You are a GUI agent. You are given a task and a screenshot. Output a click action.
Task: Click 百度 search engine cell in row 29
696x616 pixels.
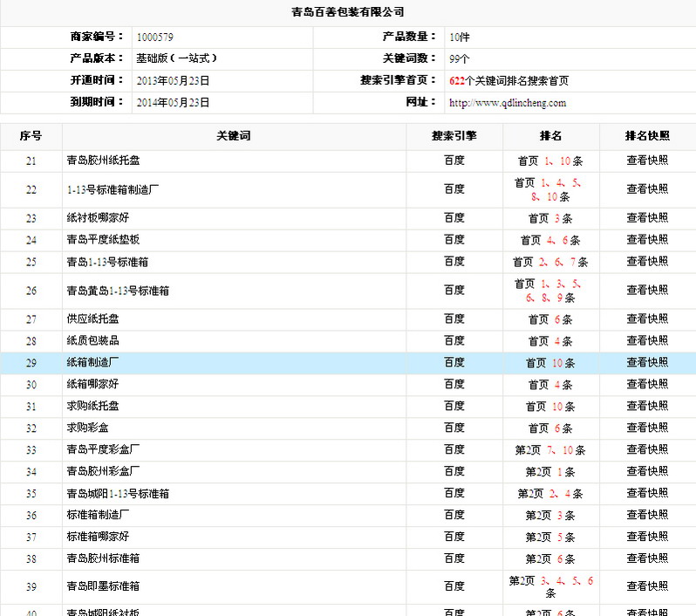(x=454, y=362)
